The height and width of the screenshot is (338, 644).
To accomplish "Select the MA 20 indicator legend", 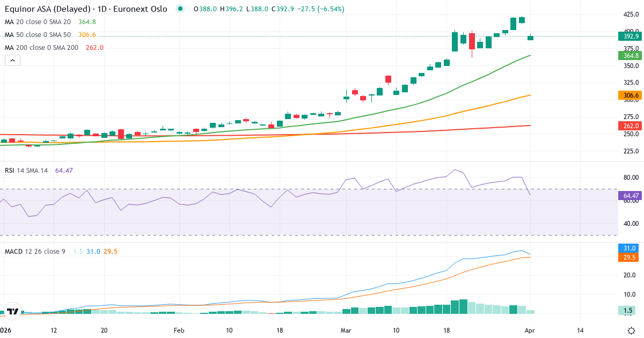I will click(38, 22).
